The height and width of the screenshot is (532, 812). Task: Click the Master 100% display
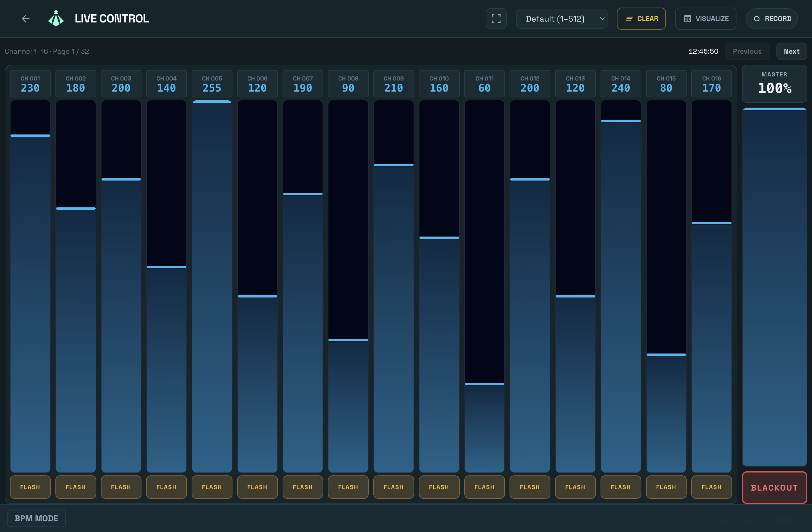[774, 84]
